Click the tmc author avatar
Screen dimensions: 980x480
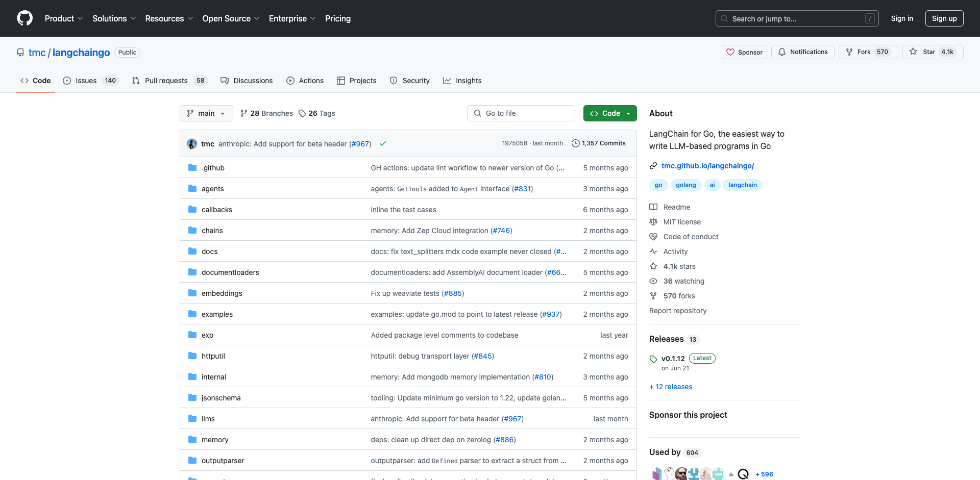pos(192,144)
